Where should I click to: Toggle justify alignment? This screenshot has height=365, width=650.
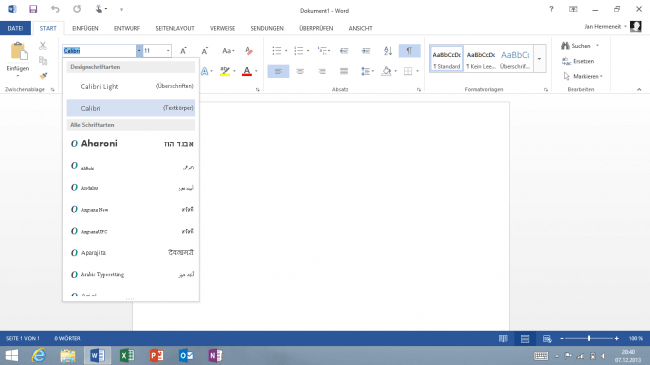pyautogui.click(x=344, y=71)
